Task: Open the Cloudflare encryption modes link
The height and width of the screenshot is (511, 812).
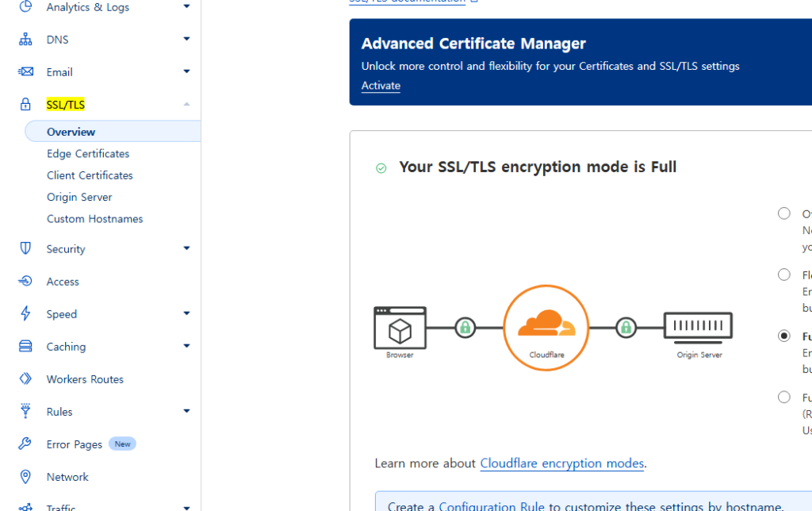Action: click(x=562, y=463)
